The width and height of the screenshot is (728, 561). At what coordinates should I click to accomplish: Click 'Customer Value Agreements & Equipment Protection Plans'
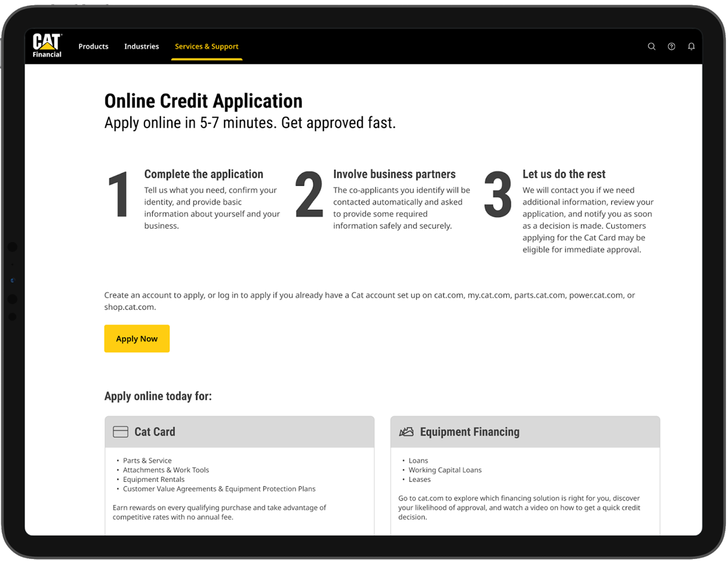219,489
